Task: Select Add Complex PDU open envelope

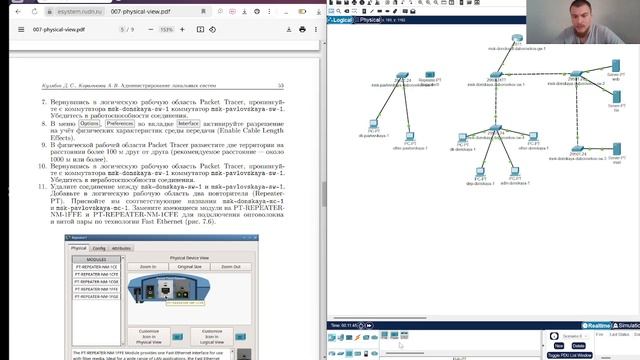Action: click(413, 11)
